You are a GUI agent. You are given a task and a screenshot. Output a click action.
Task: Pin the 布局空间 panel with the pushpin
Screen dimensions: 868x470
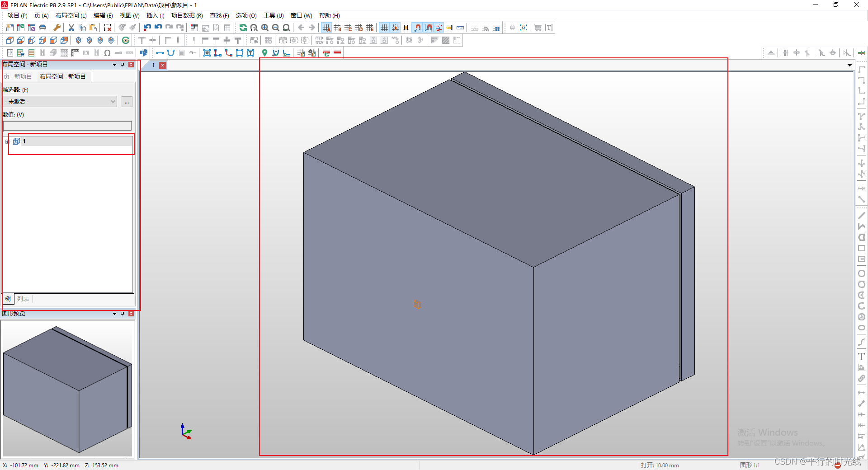tap(122, 65)
